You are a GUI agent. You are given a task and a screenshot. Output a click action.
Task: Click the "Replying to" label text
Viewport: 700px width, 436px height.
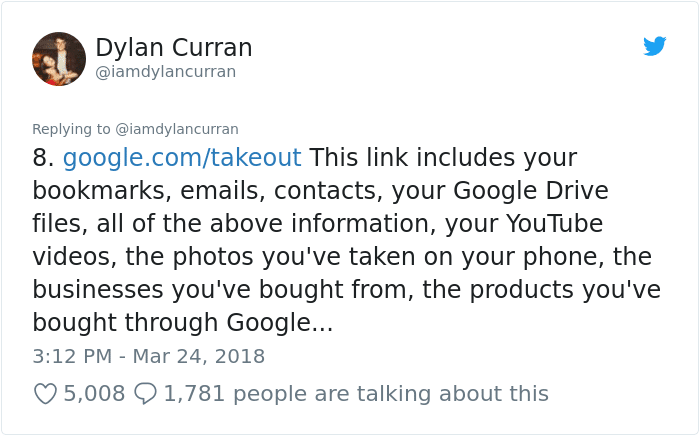(x=71, y=129)
